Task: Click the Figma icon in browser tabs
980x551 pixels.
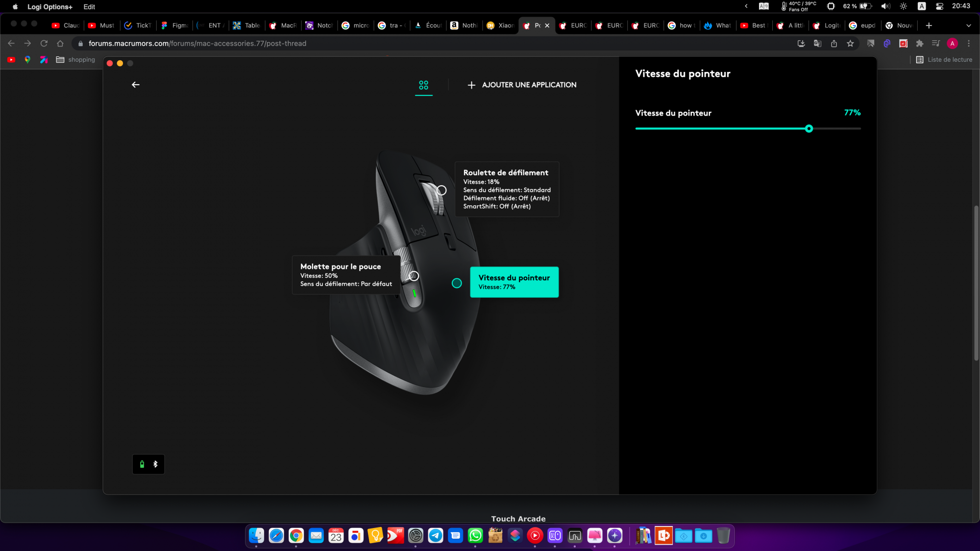Action: [164, 25]
